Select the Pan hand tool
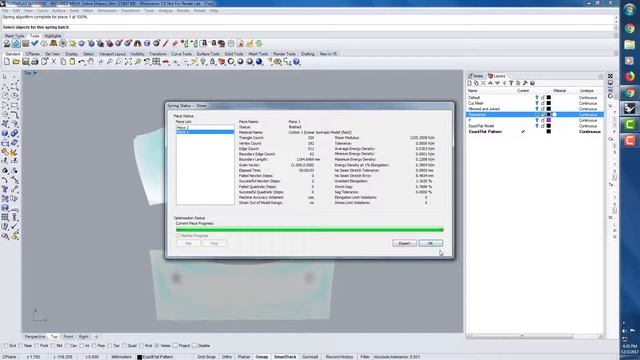Screen dimensions: 640x360 [x=91, y=62]
